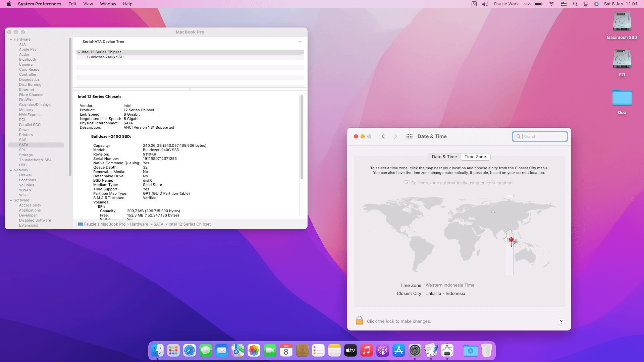Viewport: 644px width, 362px height.
Task: Open Launchpad from the Dock
Action: [173, 351]
